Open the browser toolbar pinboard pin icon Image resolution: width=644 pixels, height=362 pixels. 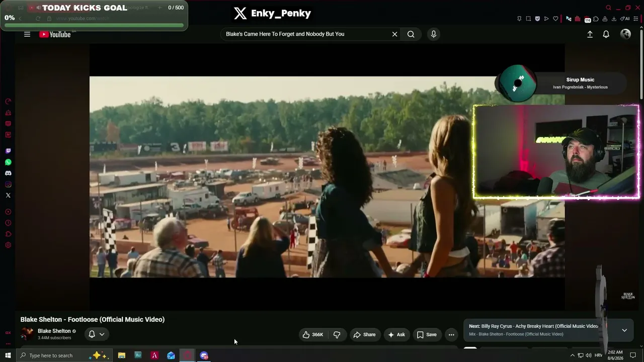click(x=519, y=19)
